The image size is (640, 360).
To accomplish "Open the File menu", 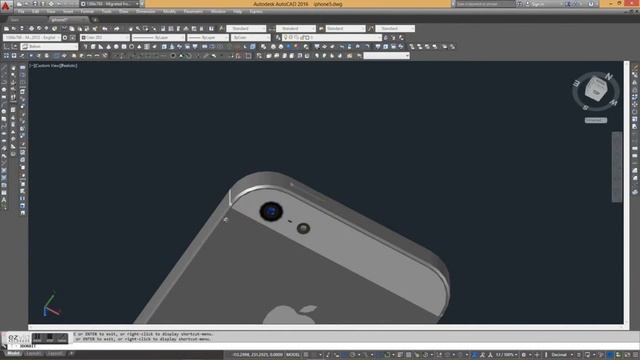I will (21, 12).
